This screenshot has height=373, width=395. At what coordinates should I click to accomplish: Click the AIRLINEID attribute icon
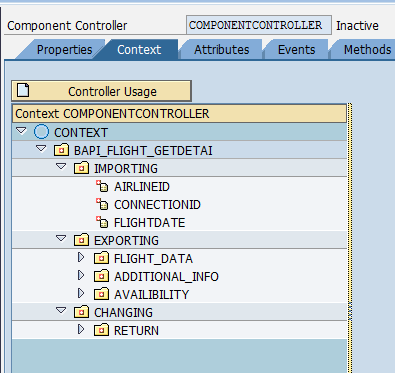click(x=102, y=186)
